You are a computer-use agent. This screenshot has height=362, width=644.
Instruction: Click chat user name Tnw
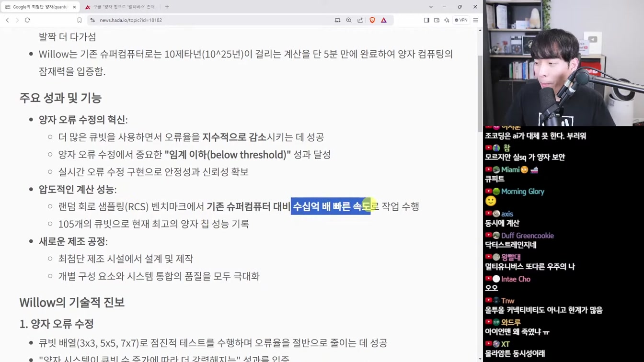[507, 301]
